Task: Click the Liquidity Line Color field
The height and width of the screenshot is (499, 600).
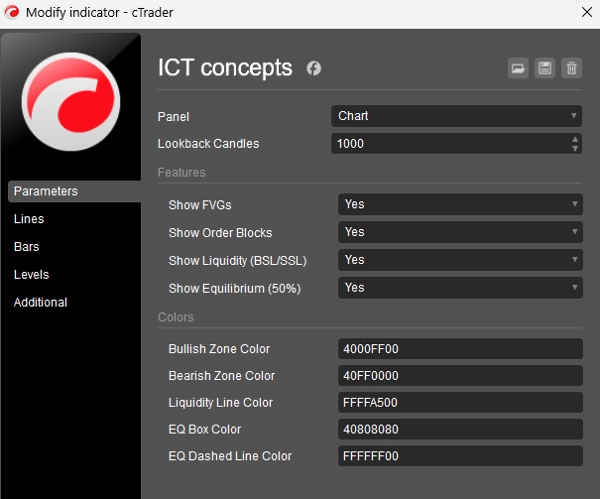Action: coord(460,402)
